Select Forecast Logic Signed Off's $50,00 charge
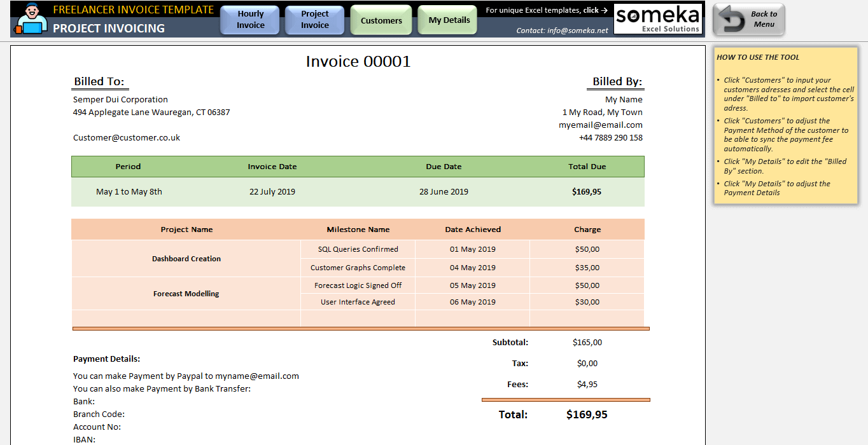Image resolution: width=868 pixels, height=445 pixels. click(x=587, y=285)
